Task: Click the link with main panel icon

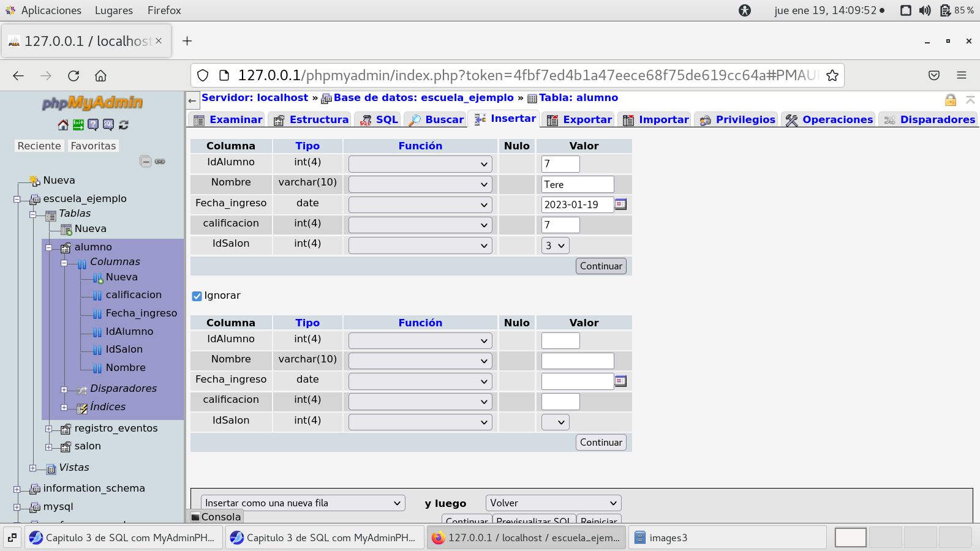Action: (160, 162)
